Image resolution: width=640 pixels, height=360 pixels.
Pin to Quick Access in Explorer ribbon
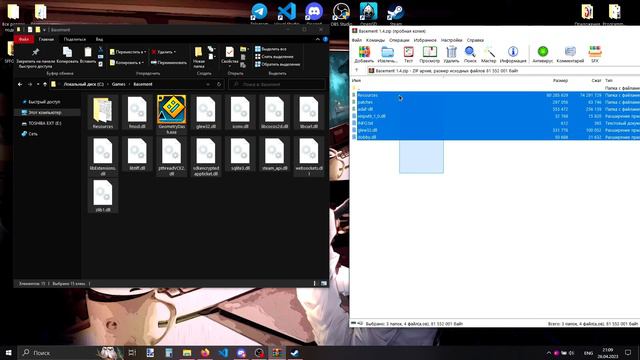[x=36, y=57]
